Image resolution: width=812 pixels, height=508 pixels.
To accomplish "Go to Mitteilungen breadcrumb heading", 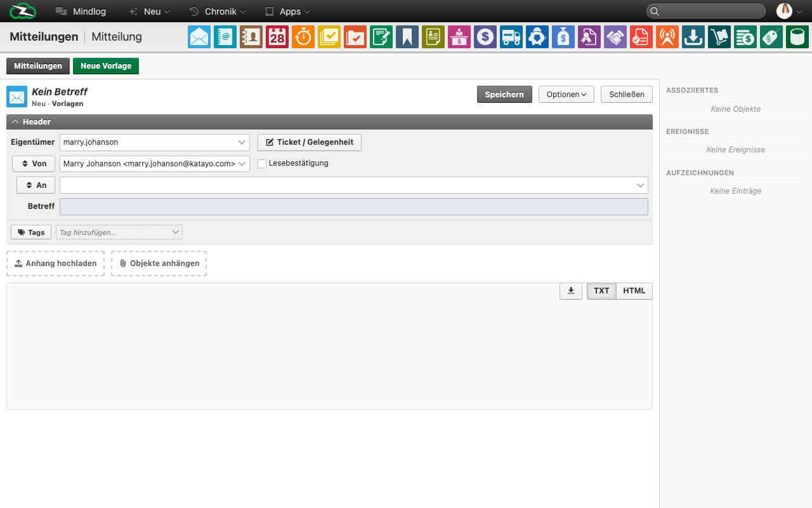I will pyautogui.click(x=44, y=37).
